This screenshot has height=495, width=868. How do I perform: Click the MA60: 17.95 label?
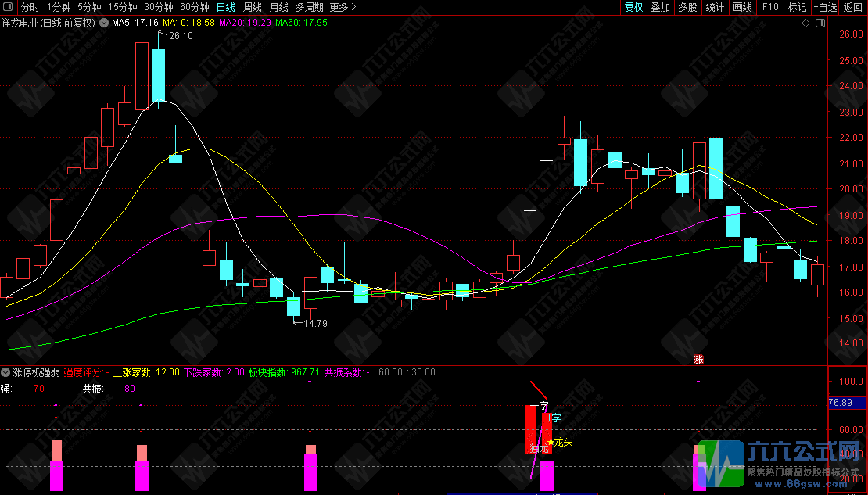click(x=302, y=23)
